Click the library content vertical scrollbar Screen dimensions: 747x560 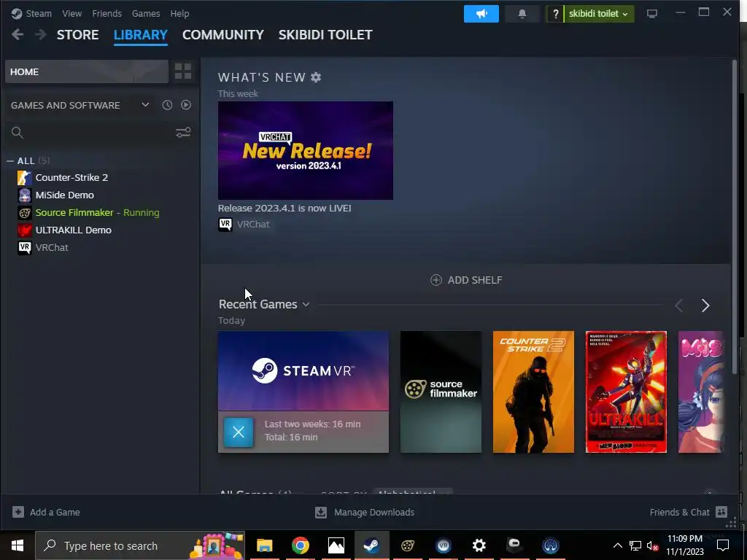734,217
